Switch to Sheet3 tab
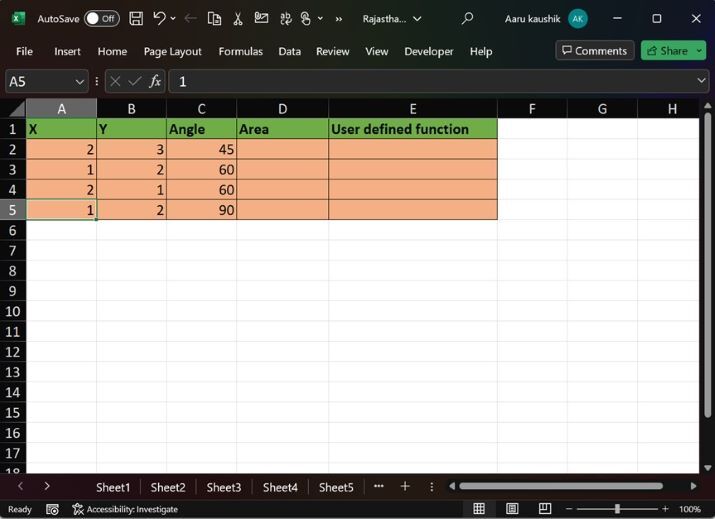Image resolution: width=715 pixels, height=519 pixels. click(224, 487)
